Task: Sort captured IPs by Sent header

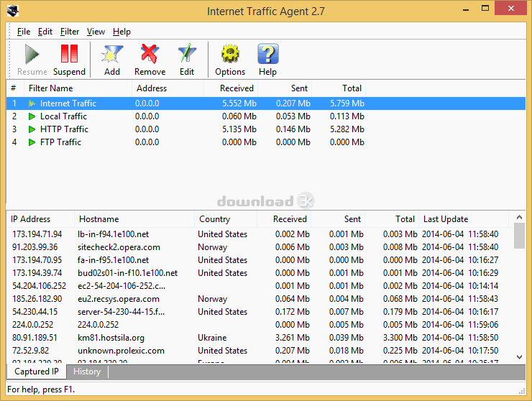Action: pos(338,219)
